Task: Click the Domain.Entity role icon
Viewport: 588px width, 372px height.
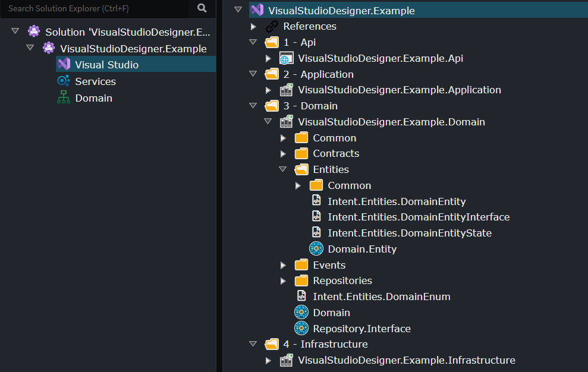Action: click(316, 248)
